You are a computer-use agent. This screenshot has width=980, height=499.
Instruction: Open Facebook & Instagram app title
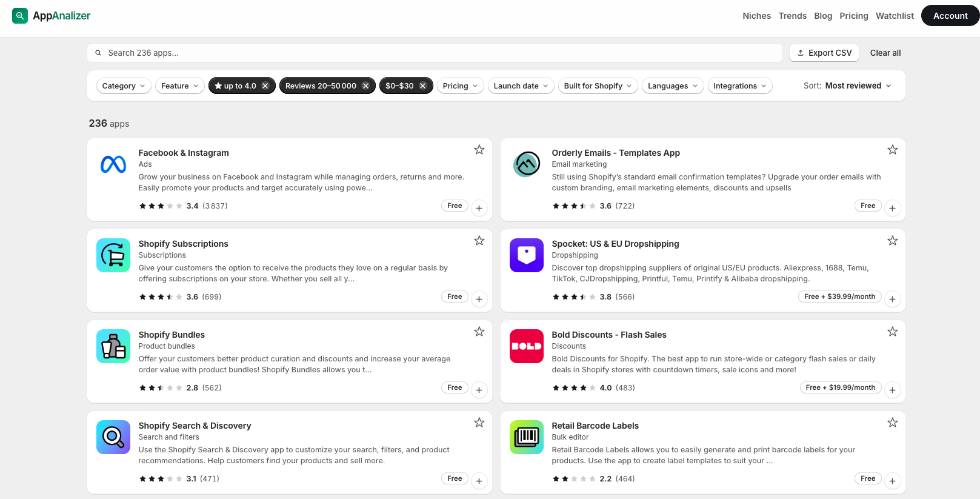point(184,153)
